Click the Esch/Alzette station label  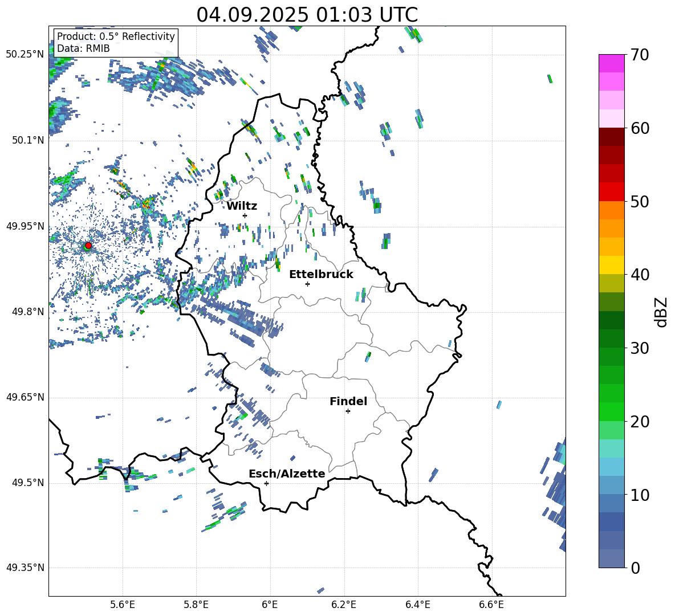coord(287,474)
